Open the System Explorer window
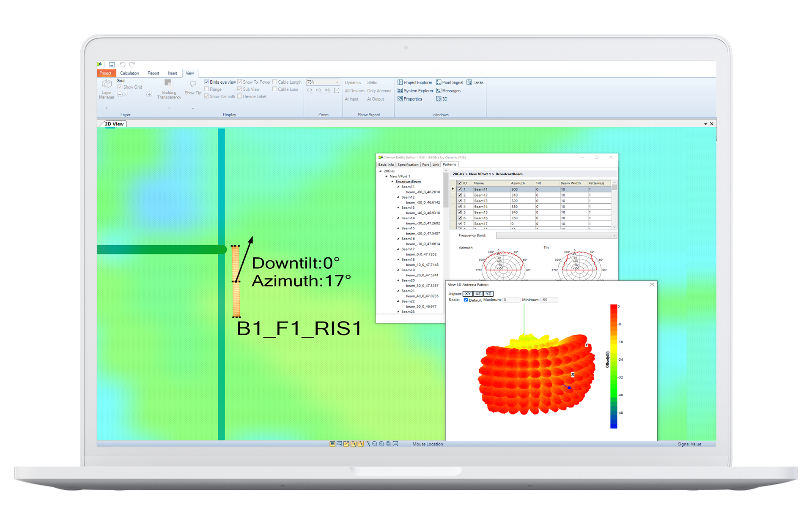This screenshot has width=812, height=524. [x=415, y=90]
